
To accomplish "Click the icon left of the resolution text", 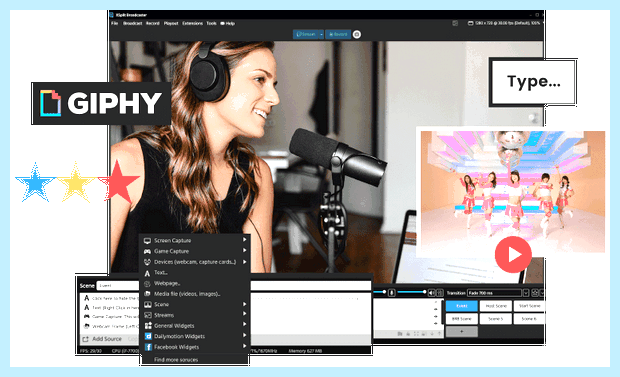I will 470,23.
